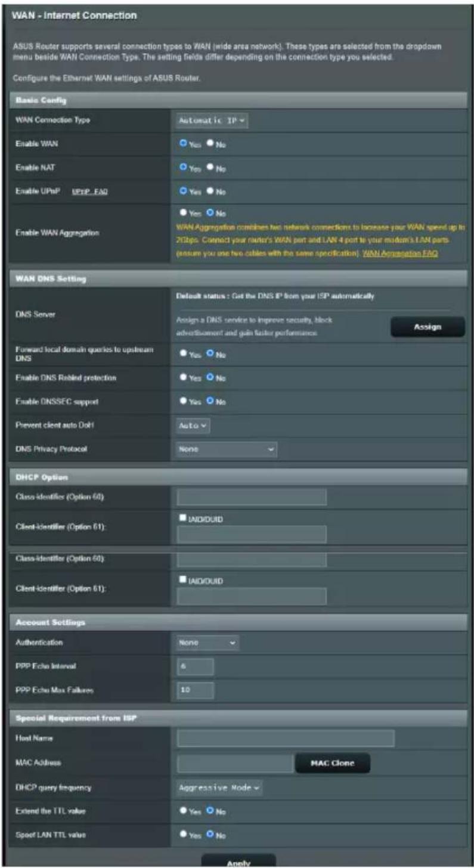This screenshot has width=474, height=868.
Task: Open the UPnP FAQ link
Action: (89, 191)
